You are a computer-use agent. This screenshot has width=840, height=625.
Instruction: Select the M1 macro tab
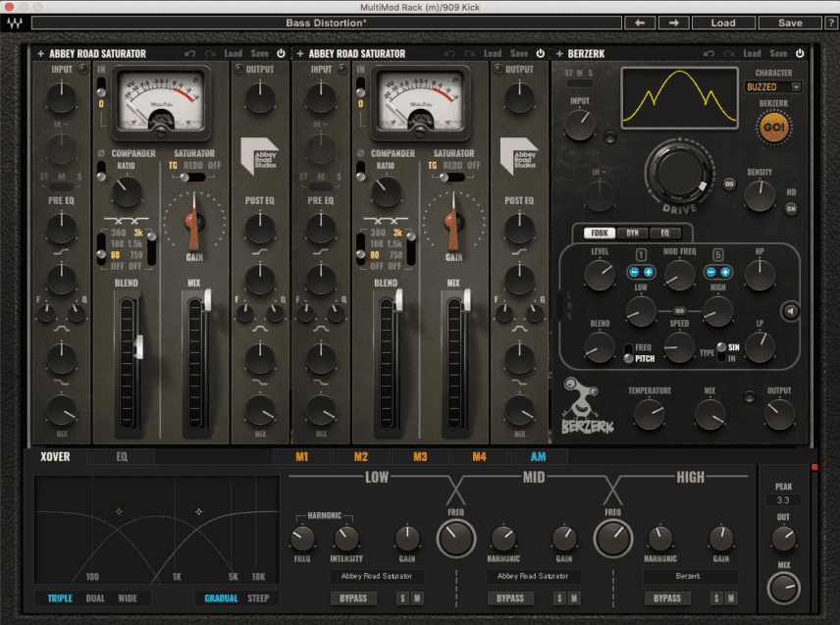click(302, 457)
